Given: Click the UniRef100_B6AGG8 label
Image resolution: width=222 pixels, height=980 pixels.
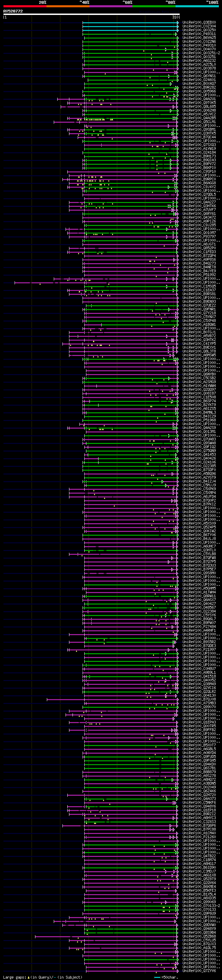Looking at the screenshot, I should pyautogui.click(x=199, y=183).
